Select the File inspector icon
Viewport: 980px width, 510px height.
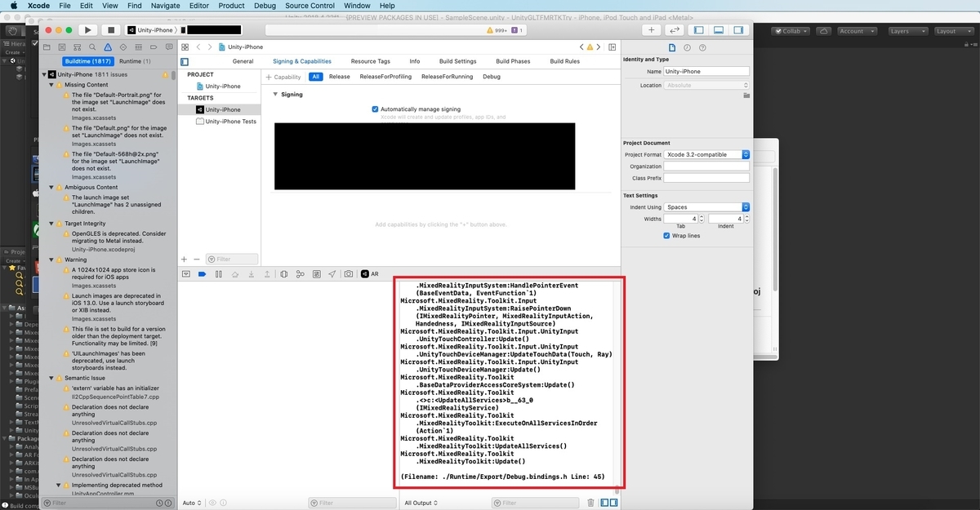coord(672,47)
